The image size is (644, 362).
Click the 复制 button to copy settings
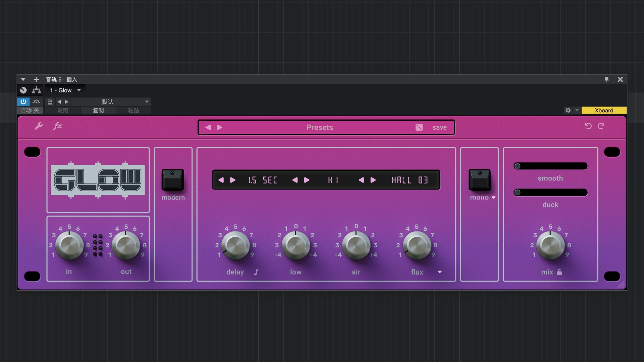(98, 110)
